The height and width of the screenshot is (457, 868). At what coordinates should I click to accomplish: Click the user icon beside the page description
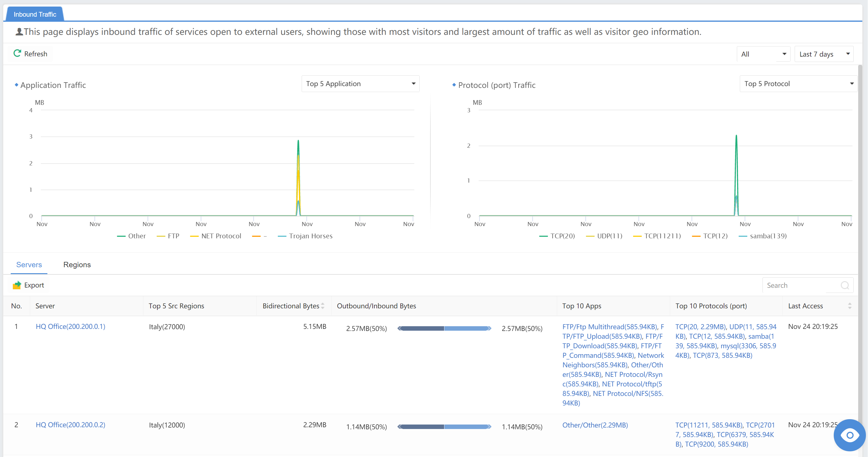(x=19, y=32)
